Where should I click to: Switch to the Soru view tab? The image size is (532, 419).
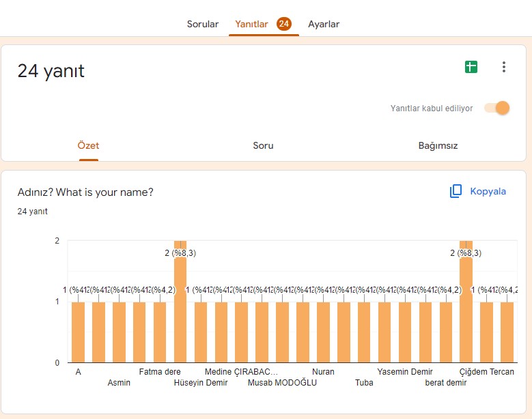point(263,145)
